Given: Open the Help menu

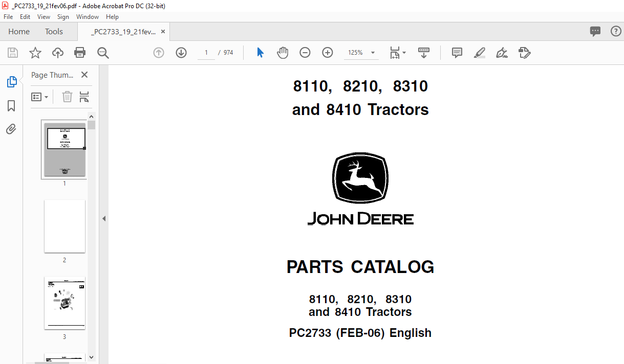Looking at the screenshot, I should [x=112, y=17].
